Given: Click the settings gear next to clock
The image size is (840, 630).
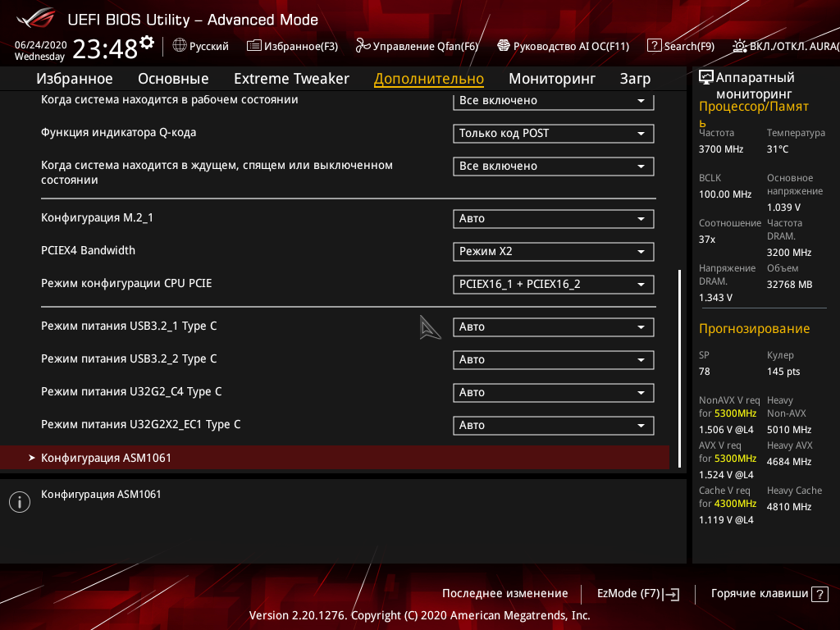Looking at the screenshot, I should pyautogui.click(x=147, y=43).
